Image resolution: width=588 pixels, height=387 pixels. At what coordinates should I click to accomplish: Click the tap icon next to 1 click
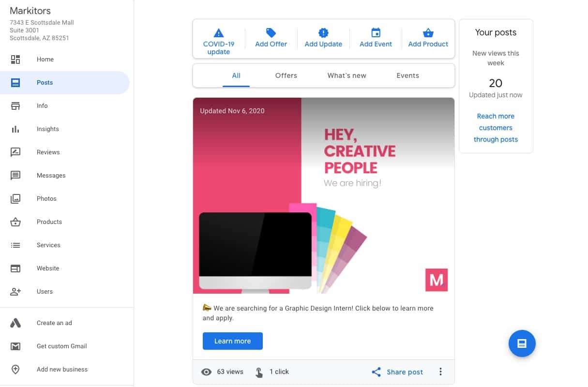259,372
